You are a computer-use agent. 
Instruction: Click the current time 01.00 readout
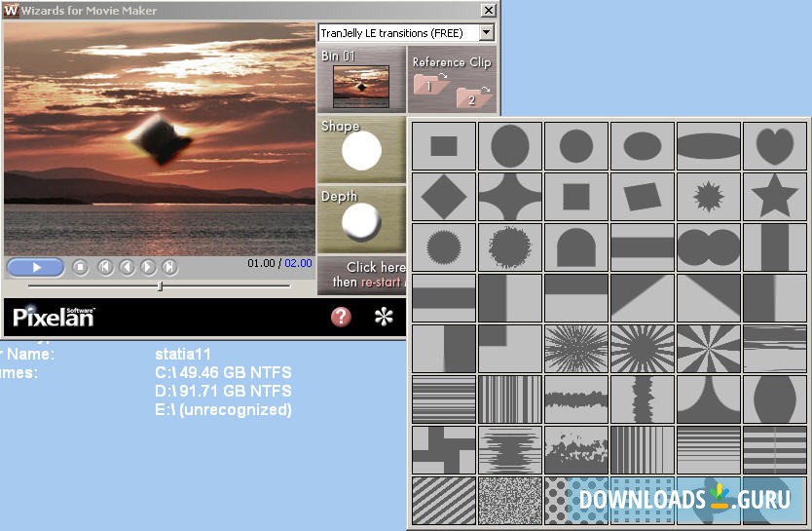pyautogui.click(x=261, y=263)
